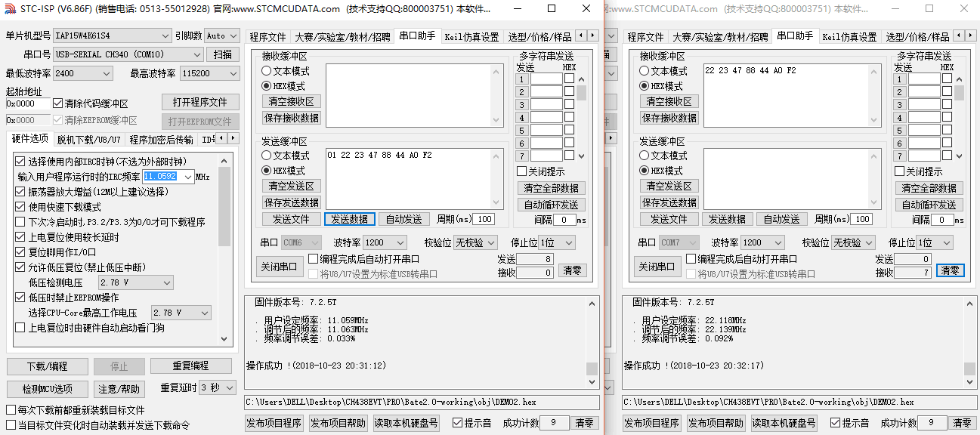The image size is (980, 435).
Task: Click hardware options list scroll-down arrow
Action: pyautogui.click(x=224, y=339)
